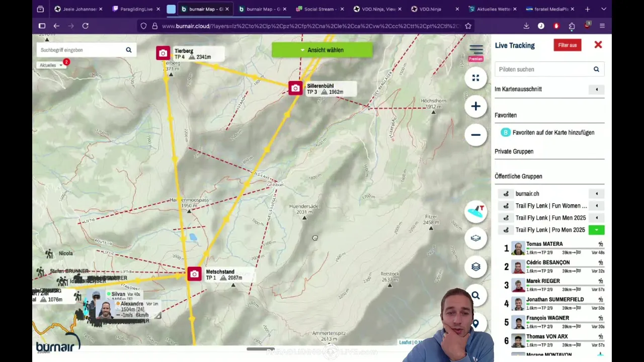This screenshot has height=362, width=644.
Task: Open the Ansicht wählen dropdown
Action: (x=322, y=50)
